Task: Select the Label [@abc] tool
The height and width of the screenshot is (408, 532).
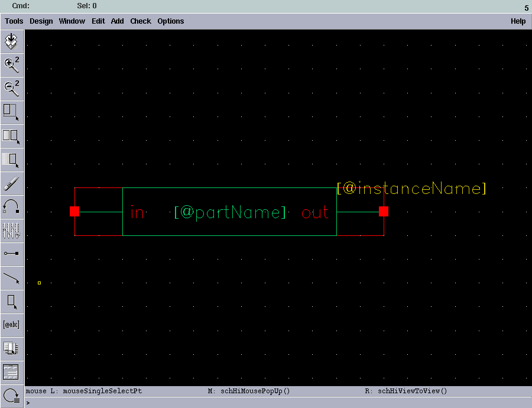Action: (12, 324)
